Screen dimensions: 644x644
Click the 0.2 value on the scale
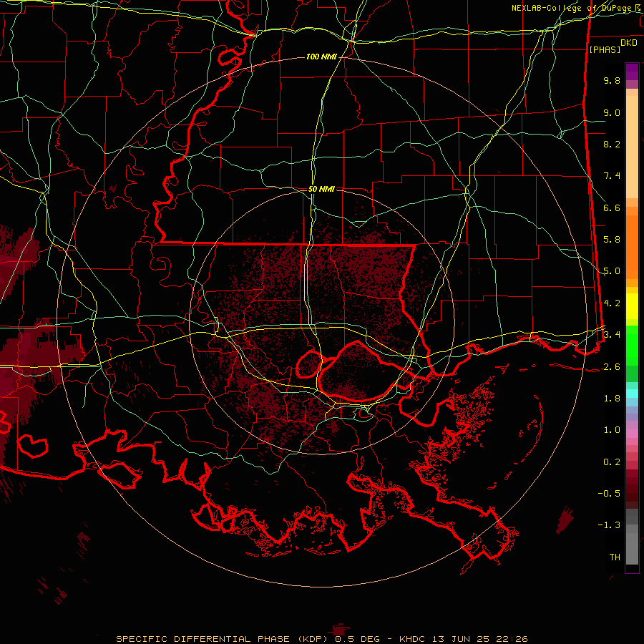coord(612,462)
